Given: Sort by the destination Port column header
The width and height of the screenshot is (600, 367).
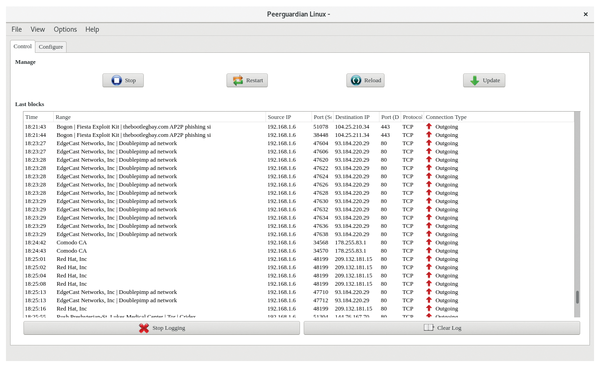Looking at the screenshot, I should (x=390, y=117).
